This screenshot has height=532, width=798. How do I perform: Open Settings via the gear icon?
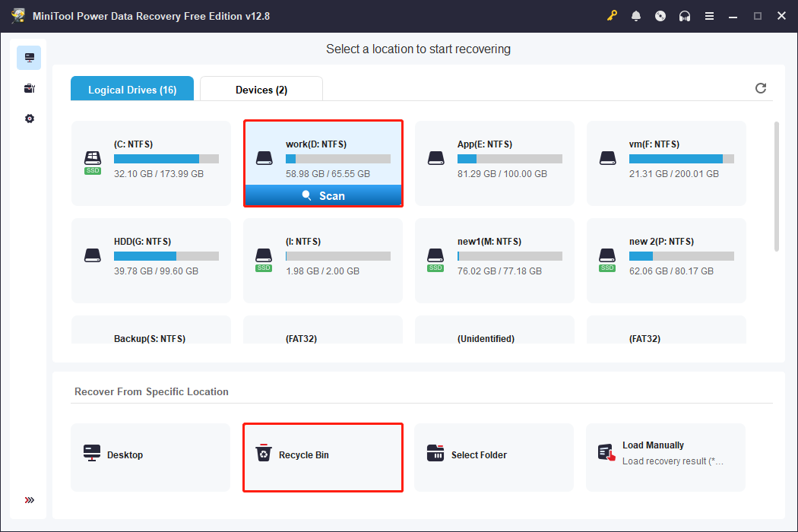coord(29,119)
